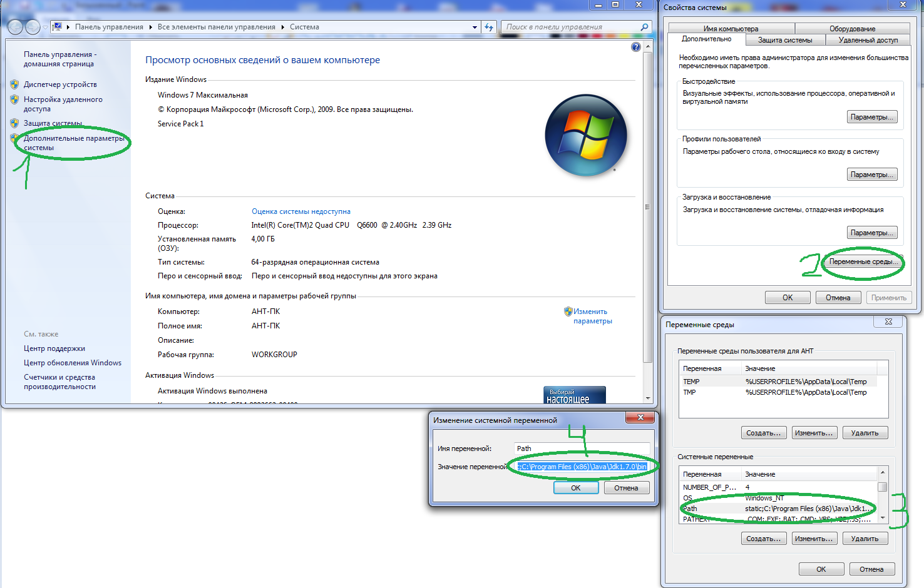
Task: Switch to the Имя компьютера tab
Action: point(731,29)
